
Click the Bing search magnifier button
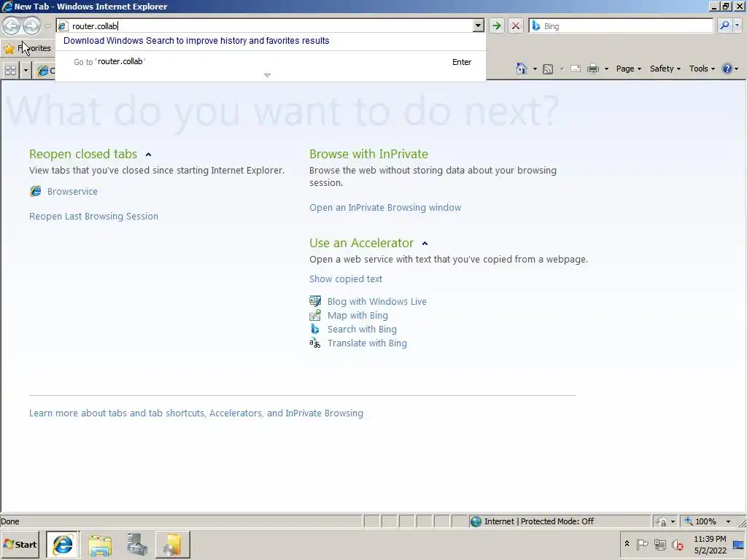point(724,26)
